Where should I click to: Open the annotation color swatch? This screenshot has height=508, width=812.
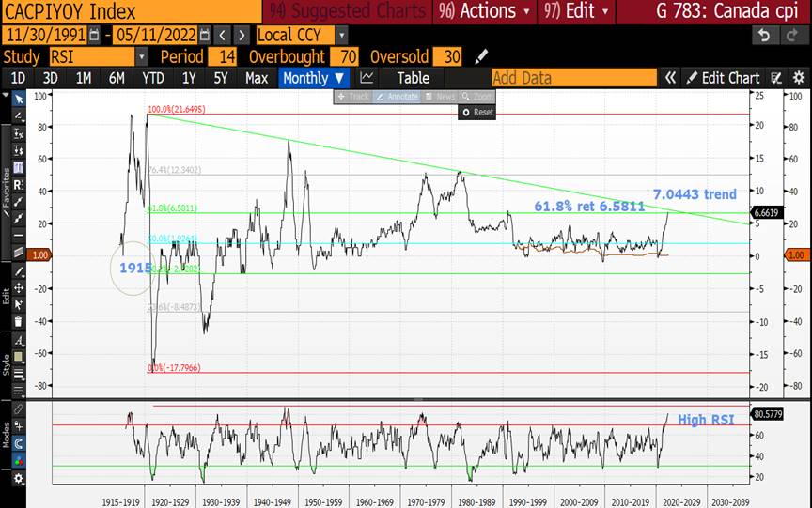pyautogui.click(x=19, y=357)
